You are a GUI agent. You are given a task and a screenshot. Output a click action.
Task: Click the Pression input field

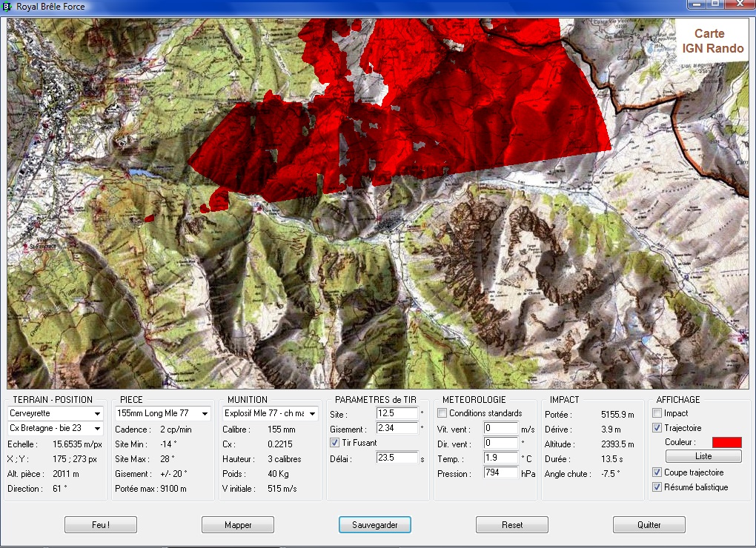pyautogui.click(x=501, y=472)
